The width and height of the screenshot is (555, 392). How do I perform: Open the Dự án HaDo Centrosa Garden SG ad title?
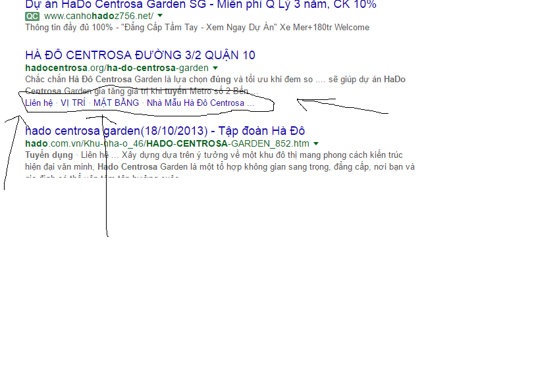(201, 5)
